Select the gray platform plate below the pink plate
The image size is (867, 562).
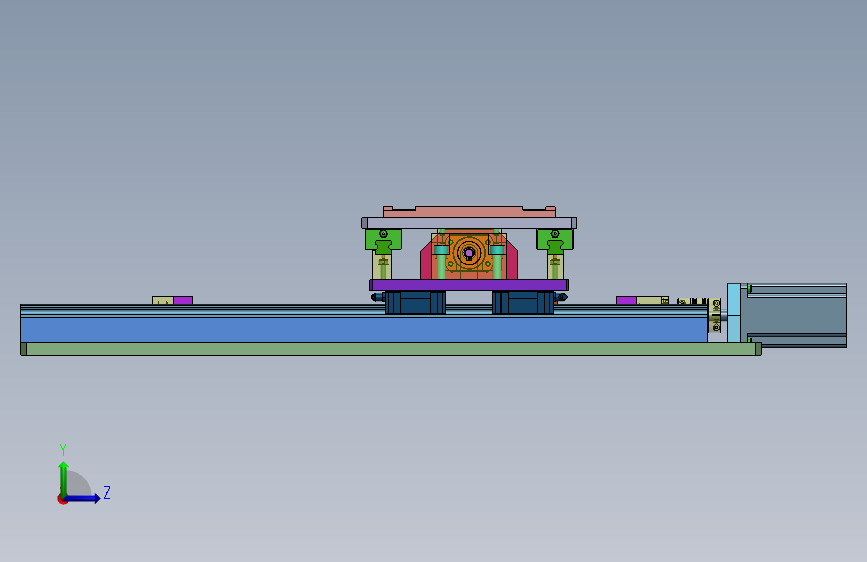469,223
